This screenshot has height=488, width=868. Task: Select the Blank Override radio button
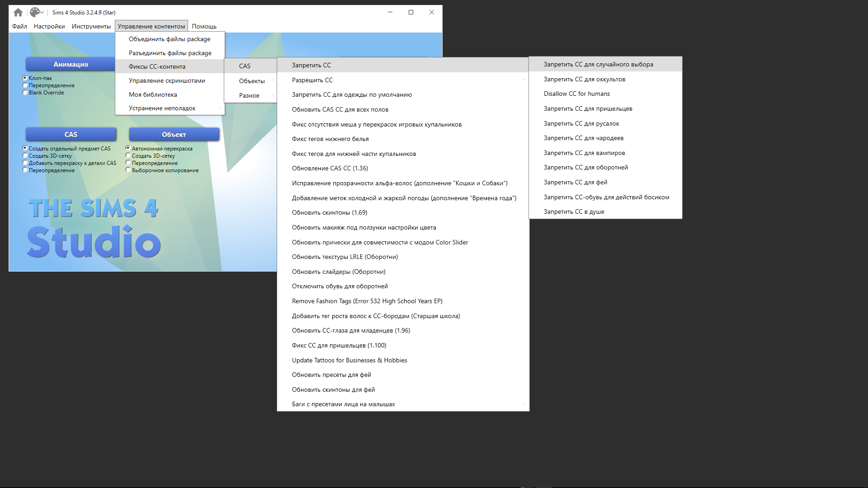(x=25, y=93)
